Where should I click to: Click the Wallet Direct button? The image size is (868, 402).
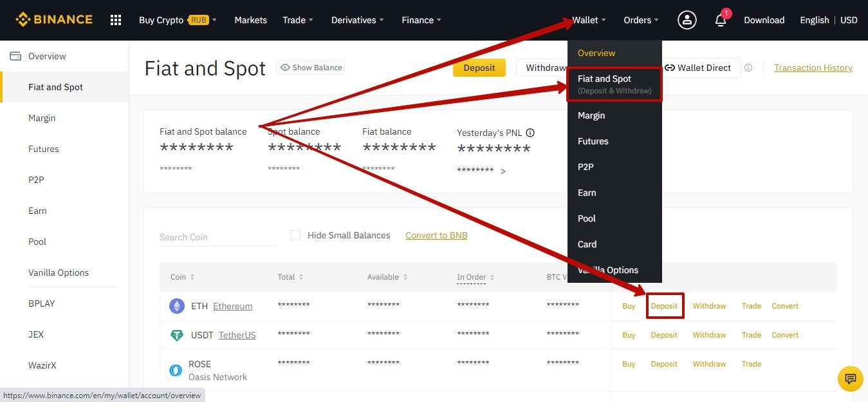[x=698, y=68]
